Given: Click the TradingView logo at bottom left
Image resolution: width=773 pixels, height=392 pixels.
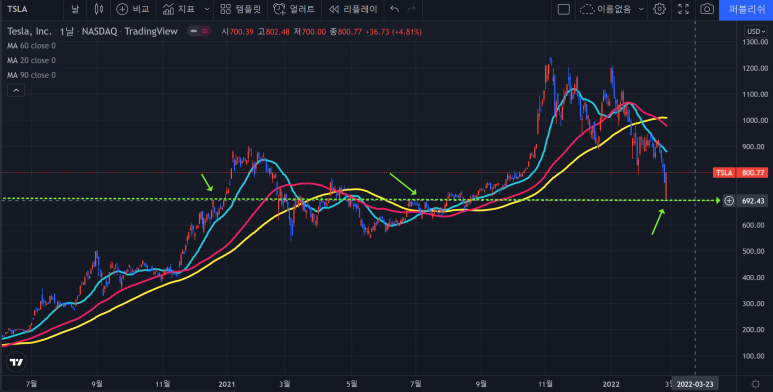Looking at the screenshot, I should click(16, 362).
